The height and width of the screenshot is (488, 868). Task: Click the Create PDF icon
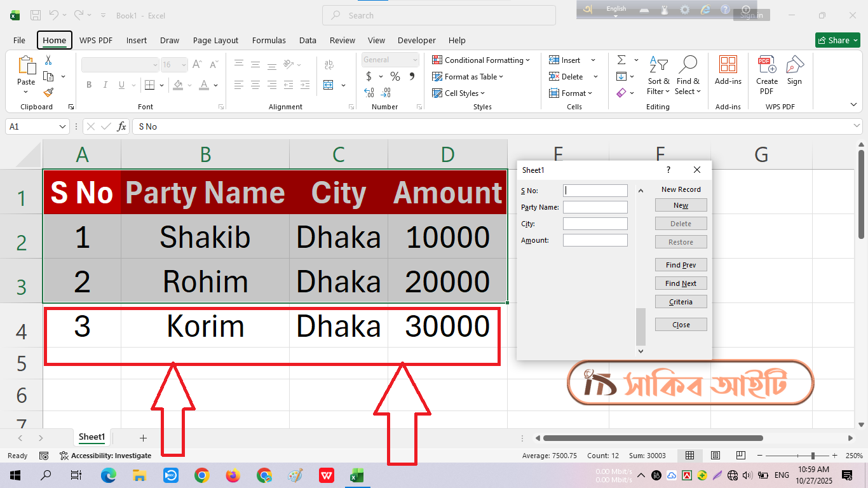pos(766,70)
